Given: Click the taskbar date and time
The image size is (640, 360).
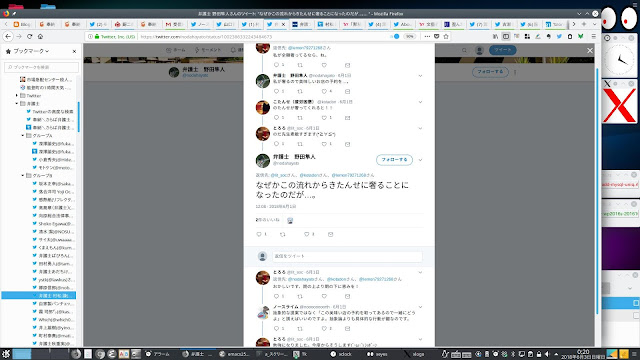Looking at the screenshot, I should pyautogui.click(x=582, y=354).
